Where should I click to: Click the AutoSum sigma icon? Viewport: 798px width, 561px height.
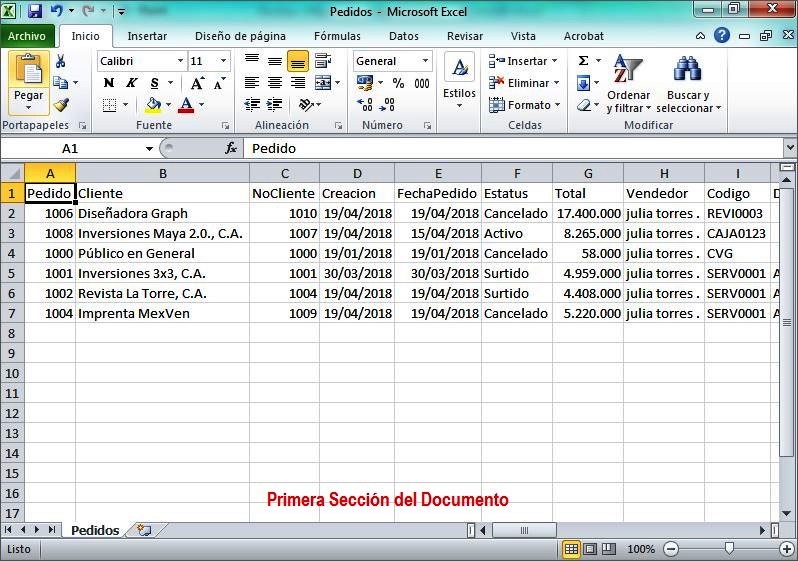[583, 61]
